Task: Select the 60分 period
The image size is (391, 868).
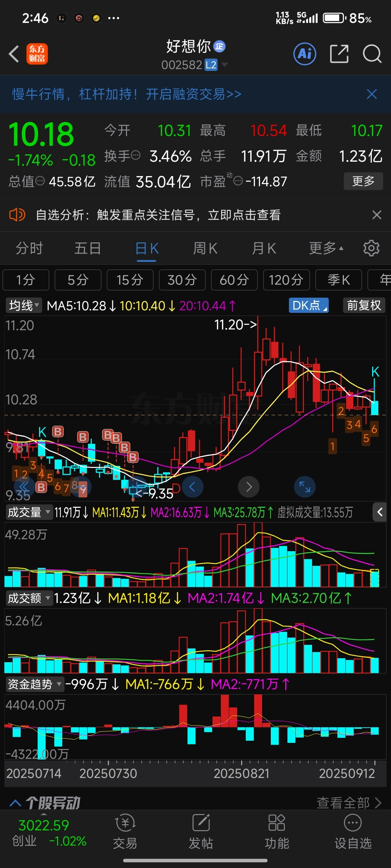Action: point(234,280)
